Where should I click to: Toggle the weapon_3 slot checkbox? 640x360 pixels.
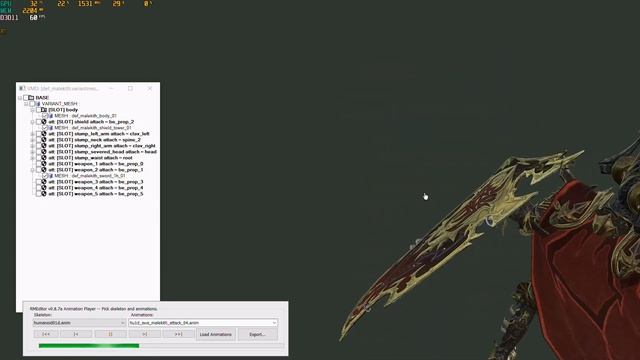click(x=38, y=182)
